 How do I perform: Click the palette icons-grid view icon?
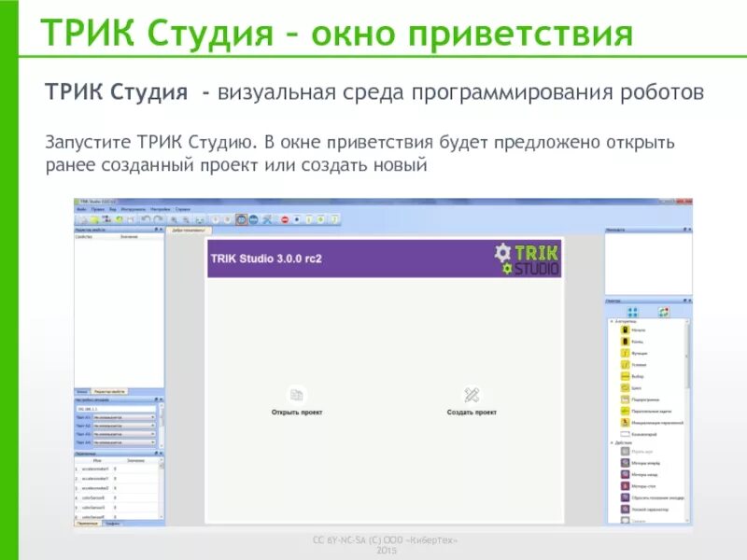633,313
